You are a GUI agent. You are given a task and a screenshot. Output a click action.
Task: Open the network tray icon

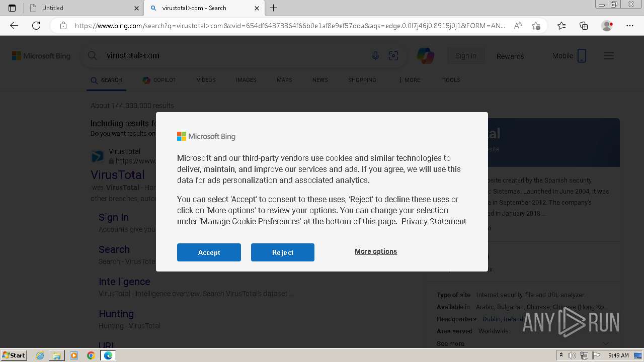[x=584, y=355]
